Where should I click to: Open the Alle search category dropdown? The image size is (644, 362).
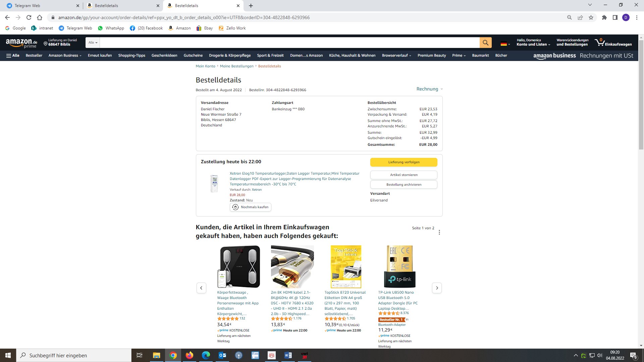click(93, 43)
